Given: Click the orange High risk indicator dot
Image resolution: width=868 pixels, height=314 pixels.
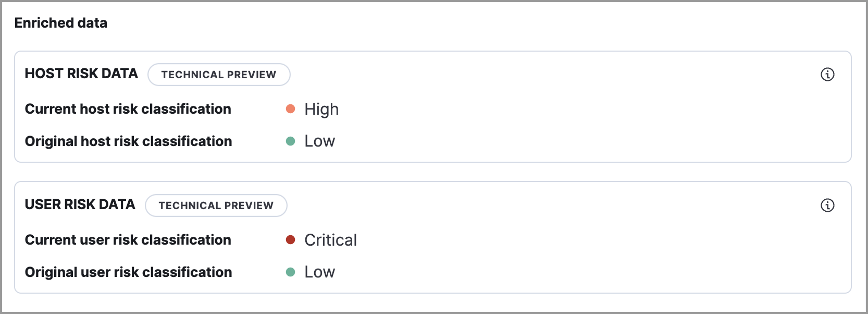Looking at the screenshot, I should [291, 108].
